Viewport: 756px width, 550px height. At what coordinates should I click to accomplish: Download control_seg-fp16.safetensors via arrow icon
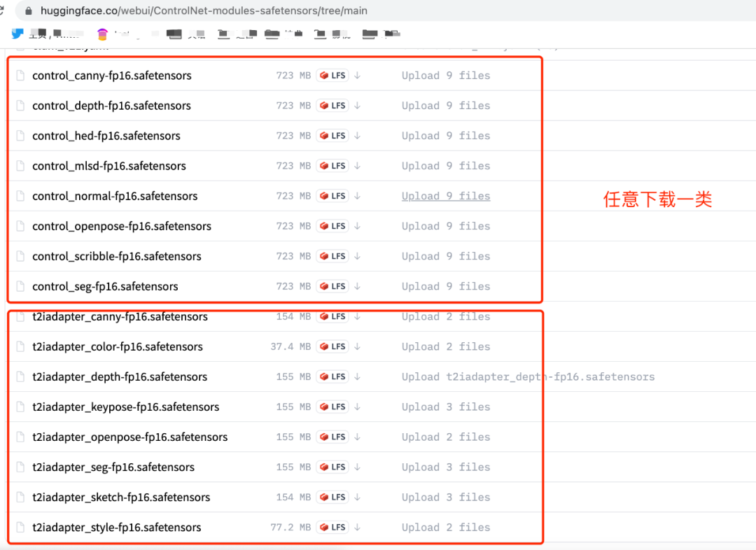pos(357,286)
